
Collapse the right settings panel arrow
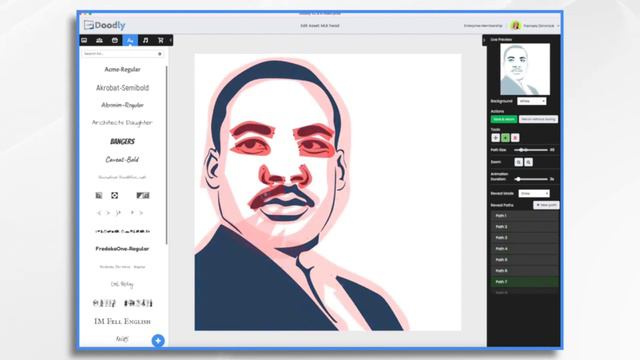[484, 40]
